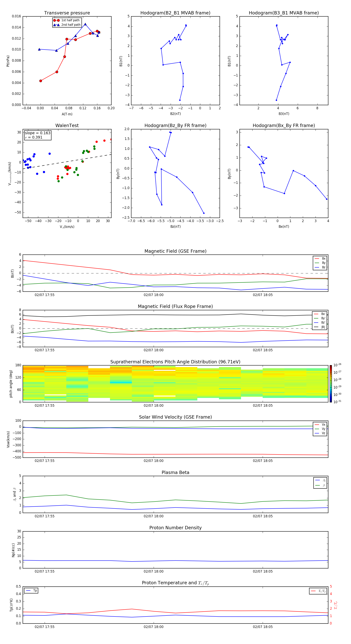Click the "Hodogram(B3_B1 MVAB frame)" title
Image resolution: width=351 pixels, height=644 pixels.
tap(284, 13)
